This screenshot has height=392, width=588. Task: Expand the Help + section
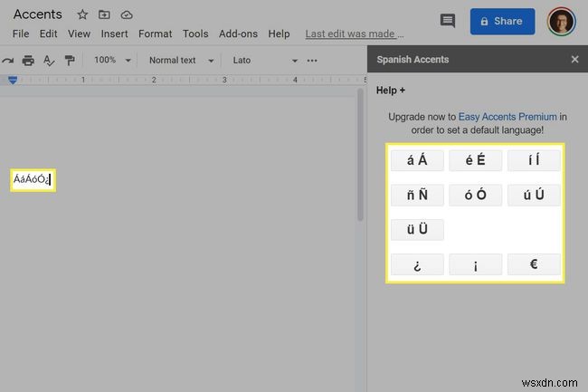(391, 91)
